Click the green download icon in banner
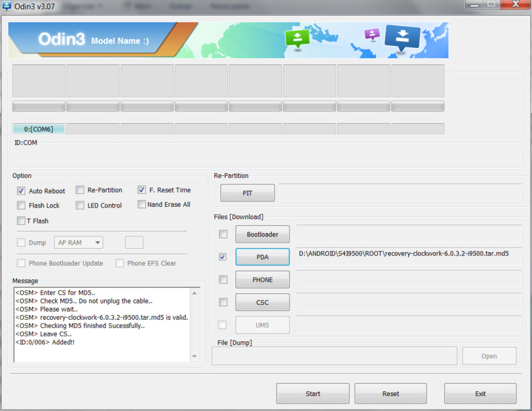Image resolution: width=532 pixels, height=411 pixels. (x=297, y=38)
